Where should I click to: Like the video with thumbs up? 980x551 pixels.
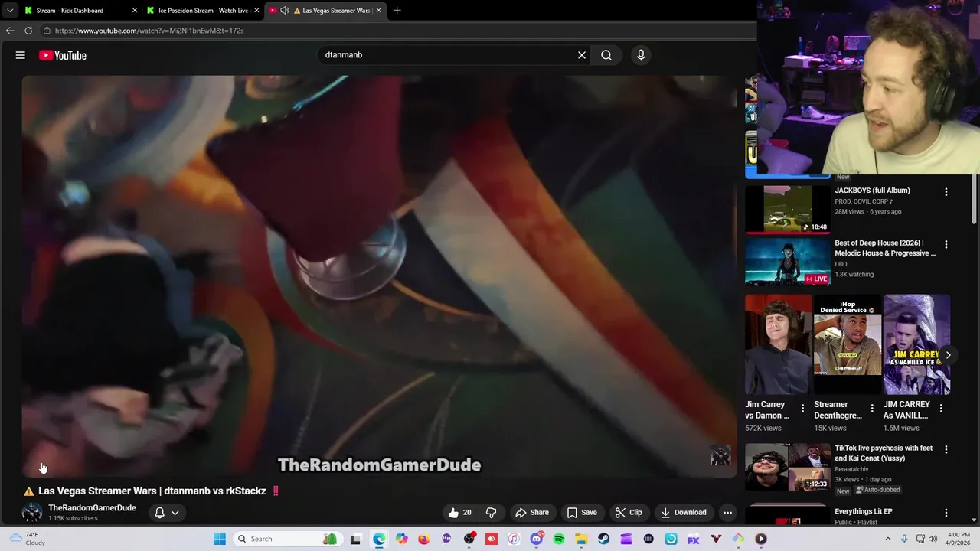460,513
